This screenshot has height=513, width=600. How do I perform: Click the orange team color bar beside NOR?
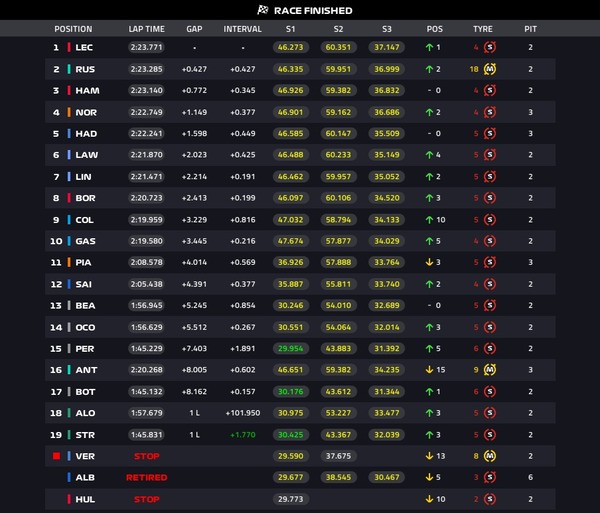click(x=69, y=112)
